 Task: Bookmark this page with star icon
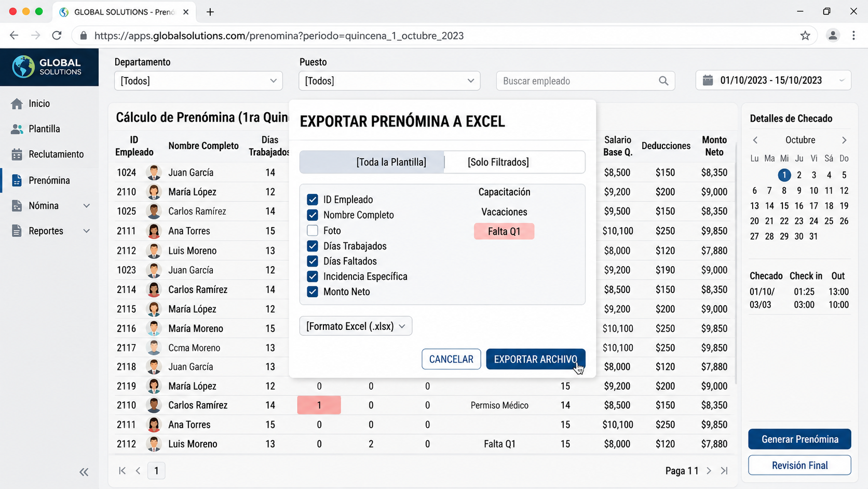pyautogui.click(x=805, y=36)
